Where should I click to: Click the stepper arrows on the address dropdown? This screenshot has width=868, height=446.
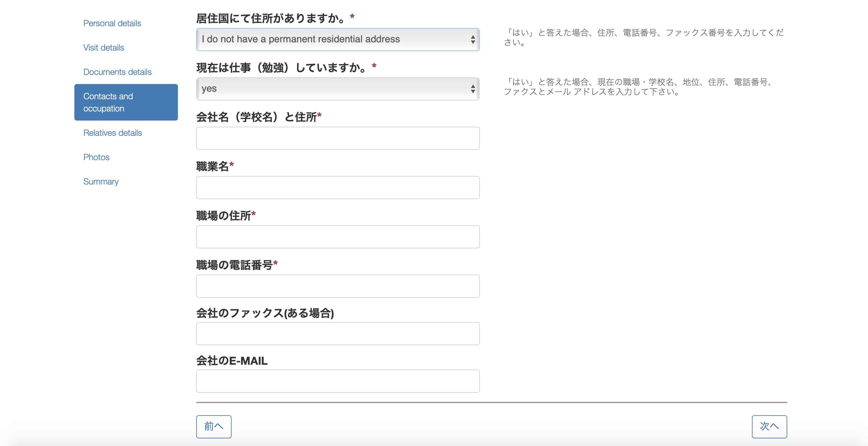point(473,39)
